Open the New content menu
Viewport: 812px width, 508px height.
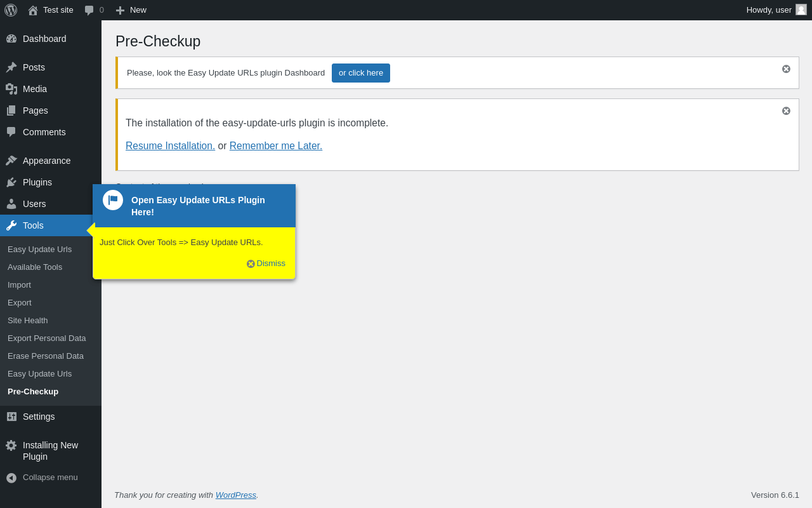point(131,10)
